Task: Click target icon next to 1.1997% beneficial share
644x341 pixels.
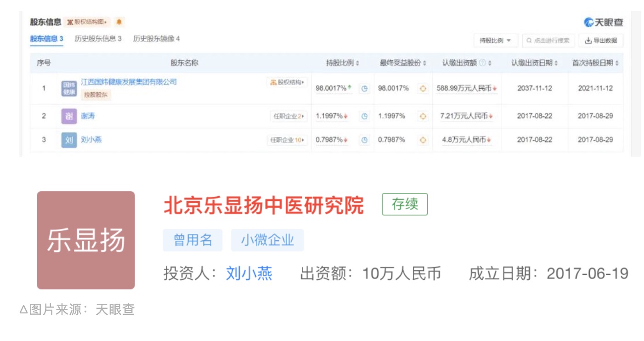Action: point(423,116)
